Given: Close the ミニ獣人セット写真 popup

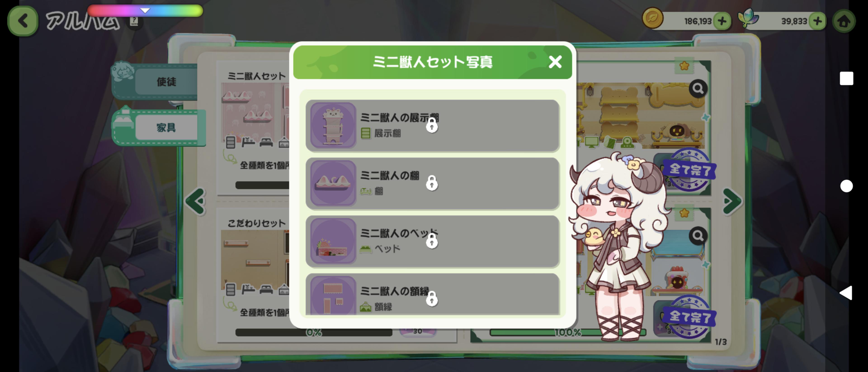Looking at the screenshot, I should pos(555,62).
